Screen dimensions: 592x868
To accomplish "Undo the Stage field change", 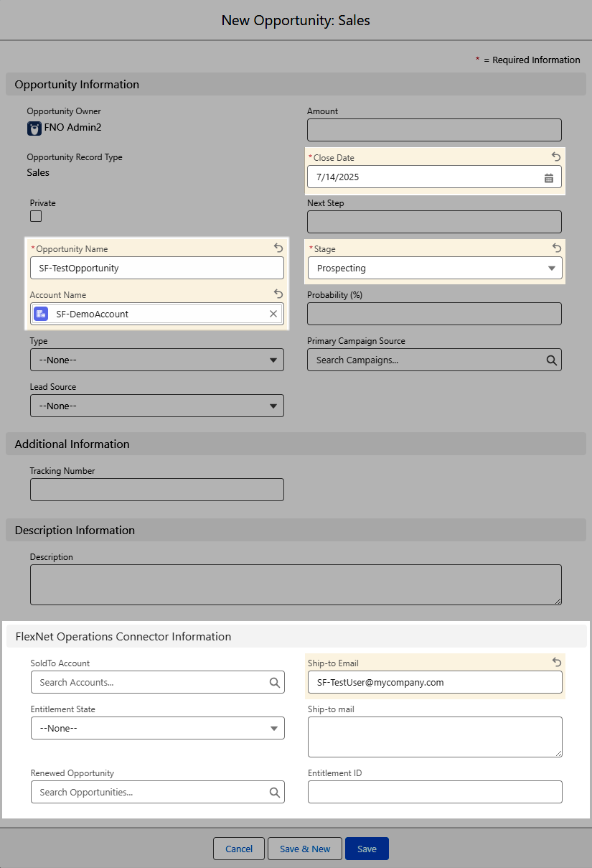I will 556,248.
